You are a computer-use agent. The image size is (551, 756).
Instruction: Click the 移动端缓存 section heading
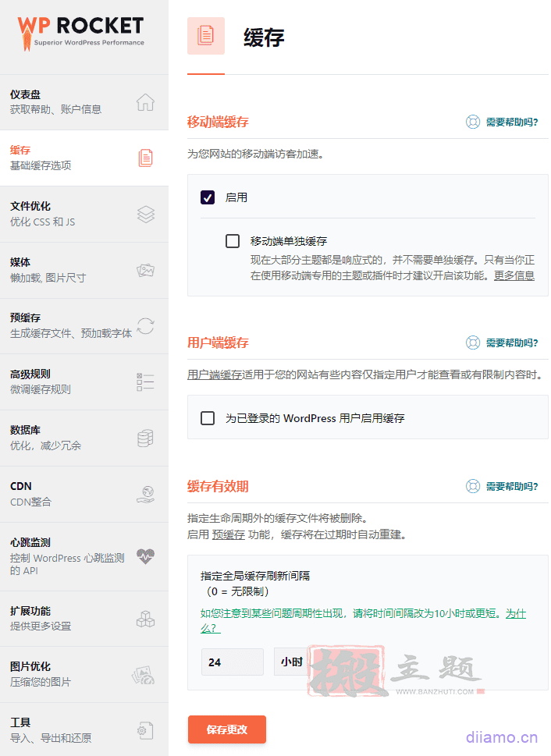[x=218, y=122]
